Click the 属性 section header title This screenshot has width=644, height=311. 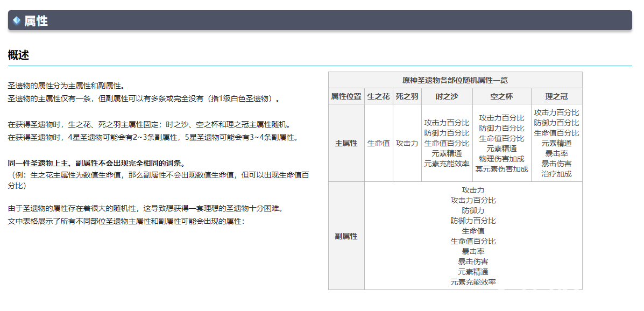[36, 20]
